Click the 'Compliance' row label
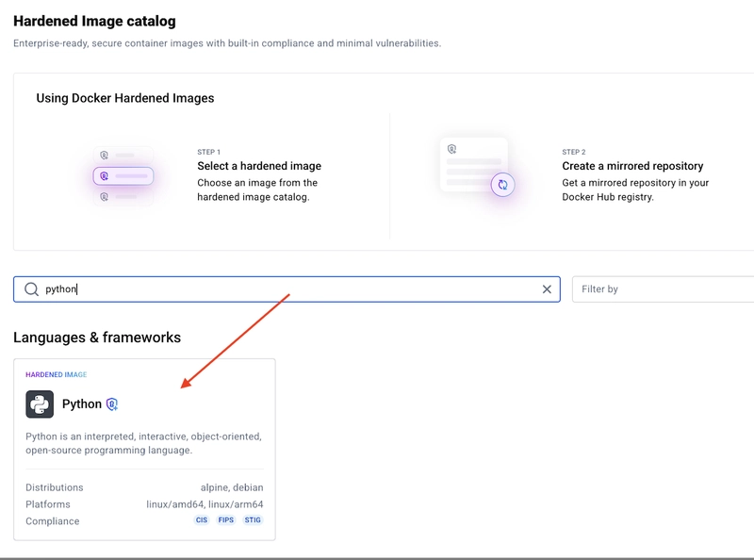The width and height of the screenshot is (754, 560). [x=53, y=521]
